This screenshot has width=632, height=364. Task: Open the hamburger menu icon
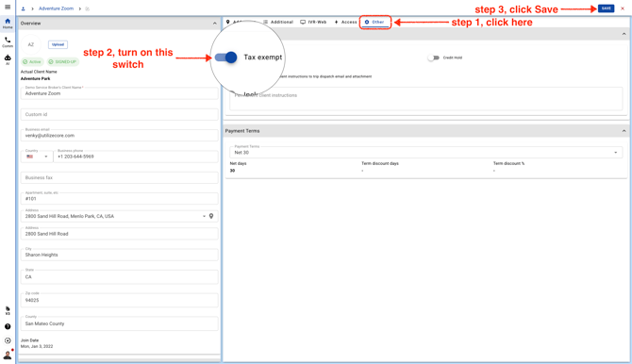click(8, 7)
